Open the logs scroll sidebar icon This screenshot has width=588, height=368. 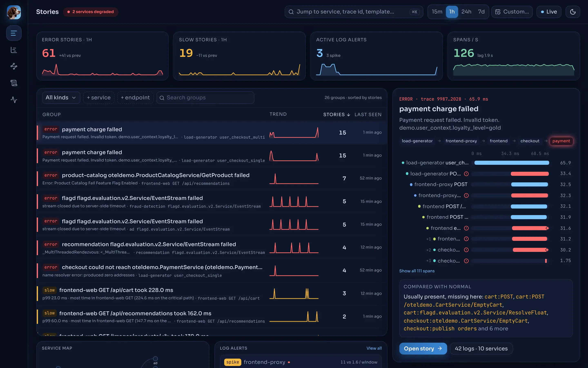(x=14, y=83)
